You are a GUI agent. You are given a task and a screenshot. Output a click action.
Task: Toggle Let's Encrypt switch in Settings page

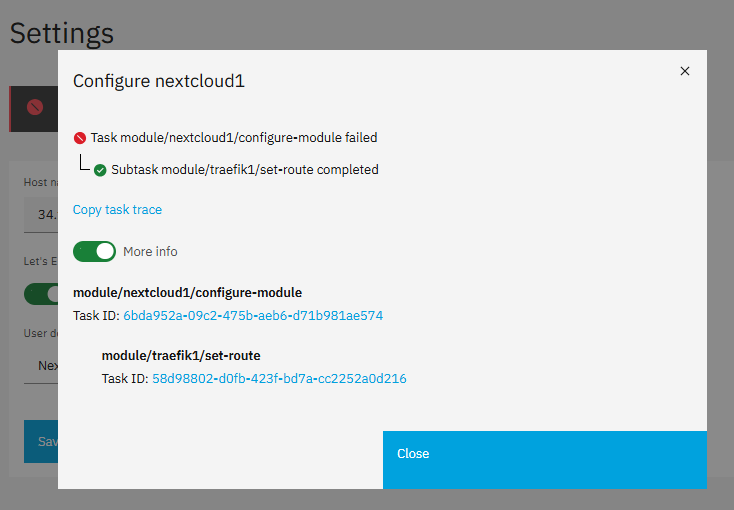point(41,294)
